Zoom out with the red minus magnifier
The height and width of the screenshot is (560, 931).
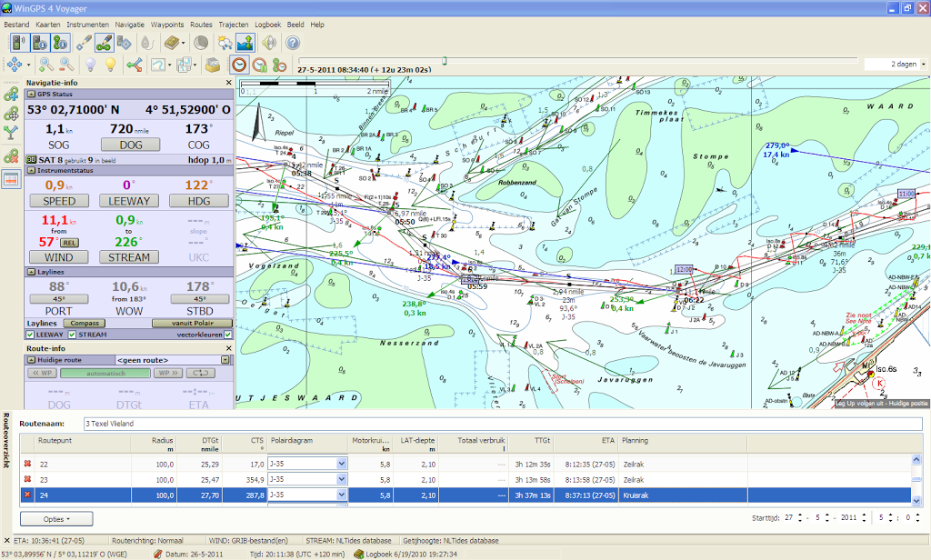pyautogui.click(x=66, y=65)
